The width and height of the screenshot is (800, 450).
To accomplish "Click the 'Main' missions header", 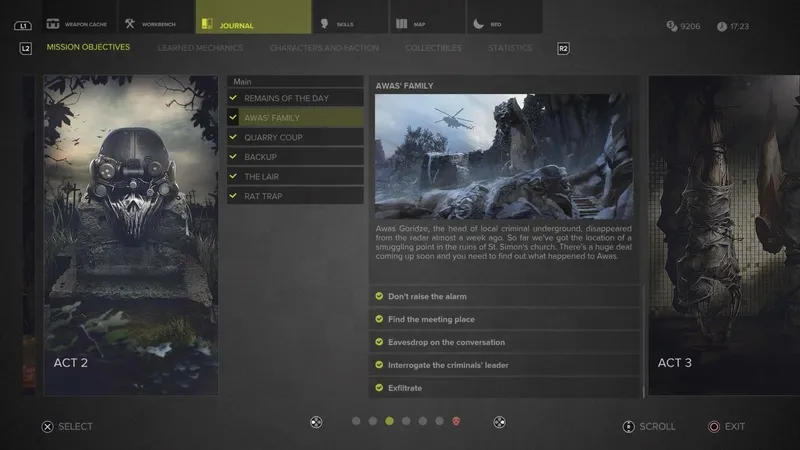I will pyautogui.click(x=295, y=81).
